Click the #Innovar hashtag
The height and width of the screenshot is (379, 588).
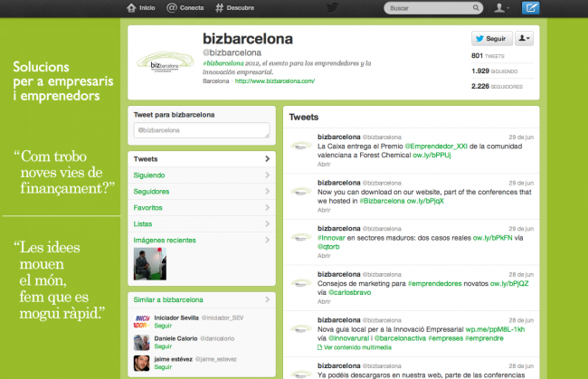pyautogui.click(x=331, y=238)
